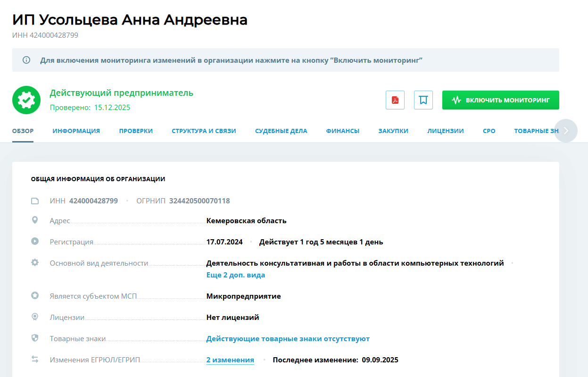Click Действующие товарные знаки отсутствуют link
This screenshot has height=377, width=588.
click(x=288, y=338)
